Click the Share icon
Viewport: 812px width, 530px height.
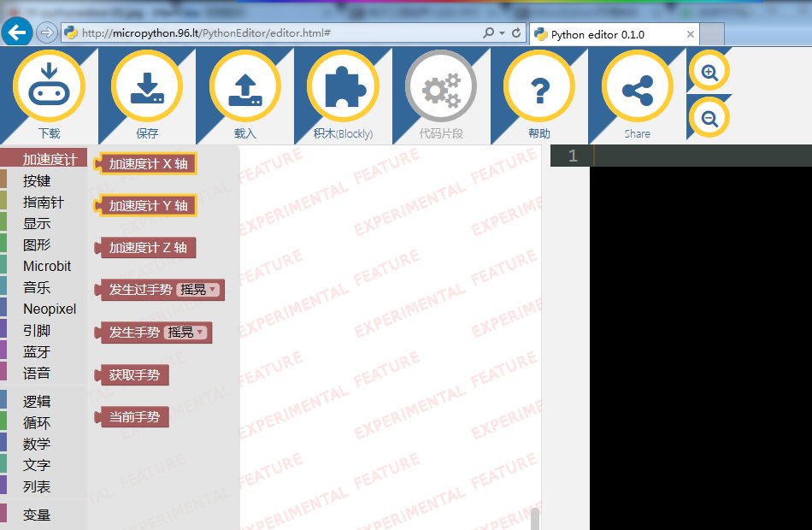[x=638, y=86]
